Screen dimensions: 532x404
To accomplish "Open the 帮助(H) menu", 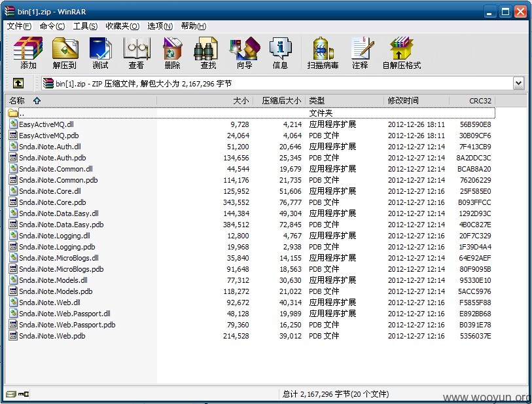I will pos(194,26).
